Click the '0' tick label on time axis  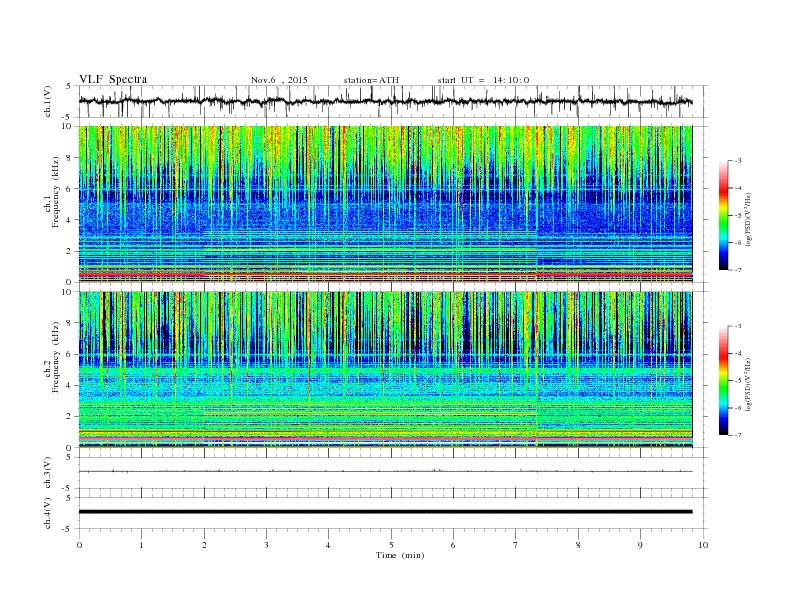79,545
